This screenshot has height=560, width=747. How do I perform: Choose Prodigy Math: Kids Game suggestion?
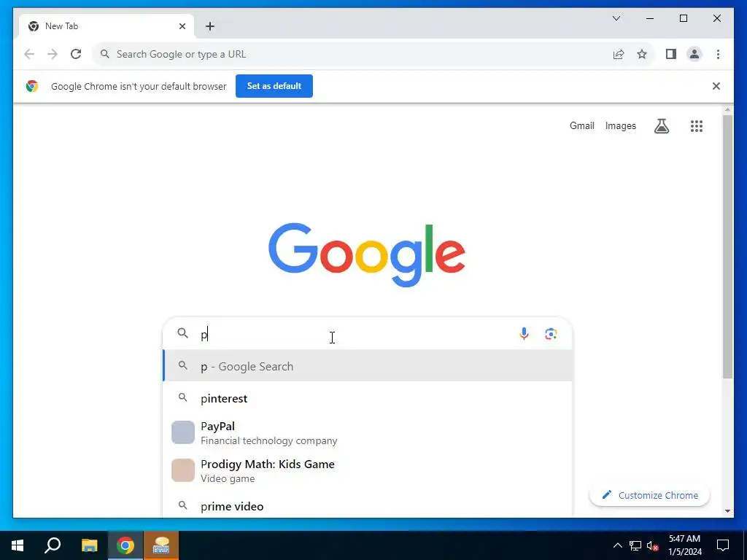point(368,470)
